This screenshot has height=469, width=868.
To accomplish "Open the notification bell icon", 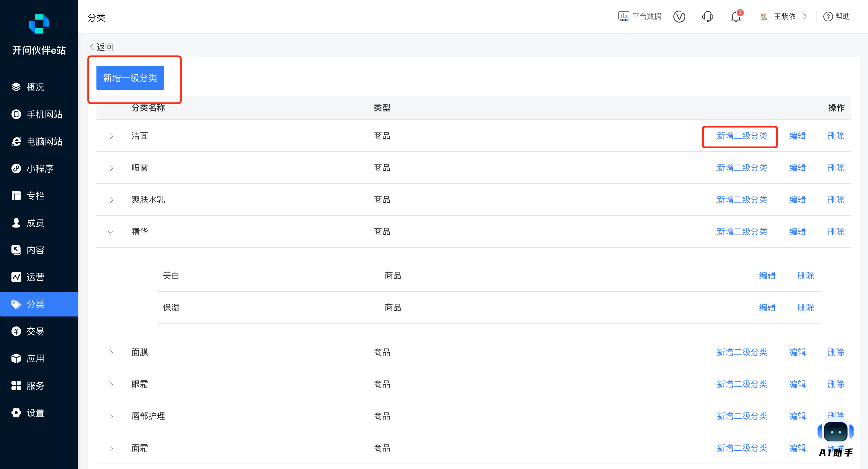I will click(736, 17).
